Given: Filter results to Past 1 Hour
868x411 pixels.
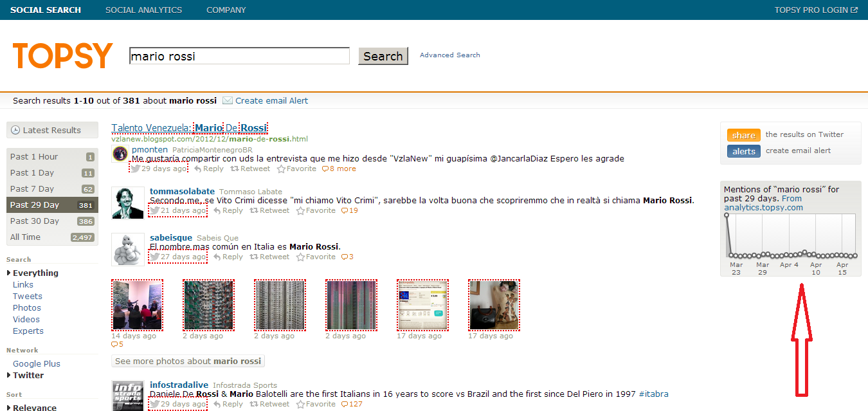Looking at the screenshot, I should point(52,156).
